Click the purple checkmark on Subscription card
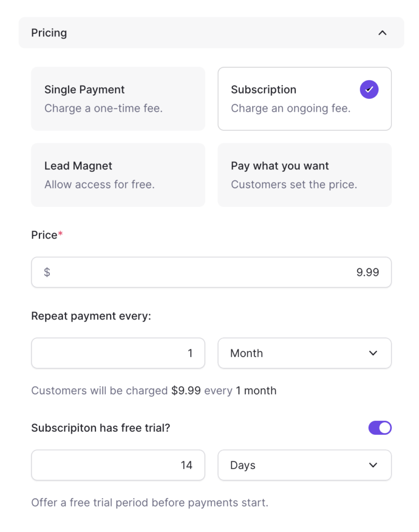Screen dimensions: 419x532 [x=369, y=89]
